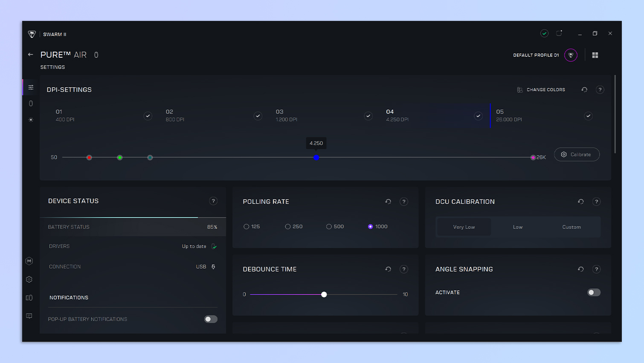The height and width of the screenshot is (363, 644).
Task: Open the gear settings icon in sidebar
Action: [29, 279]
